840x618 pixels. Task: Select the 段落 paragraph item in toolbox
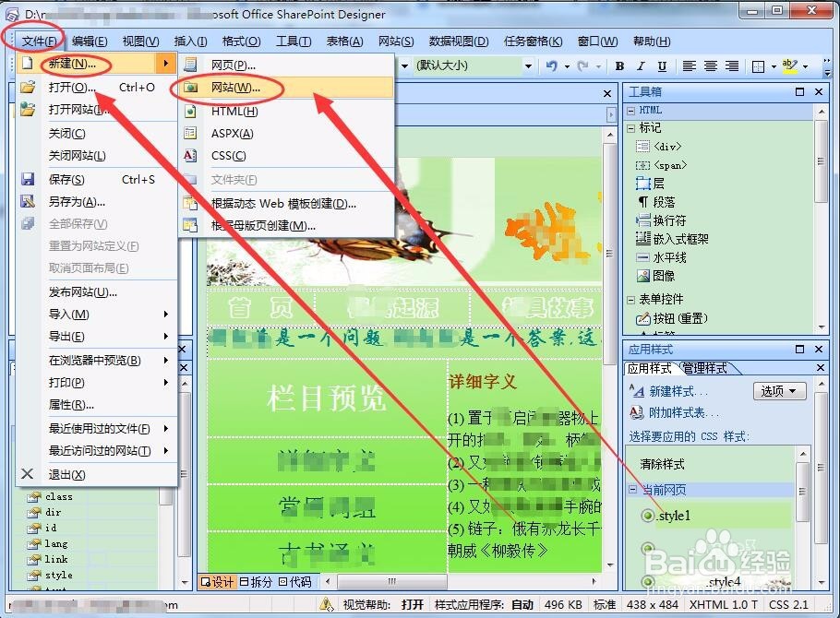pyautogui.click(x=655, y=202)
